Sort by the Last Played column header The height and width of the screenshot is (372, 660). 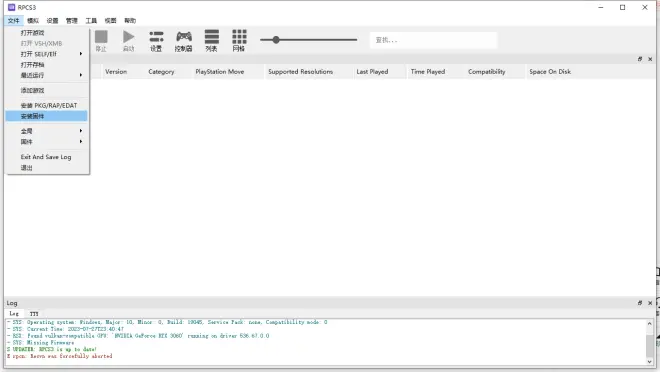click(x=373, y=72)
